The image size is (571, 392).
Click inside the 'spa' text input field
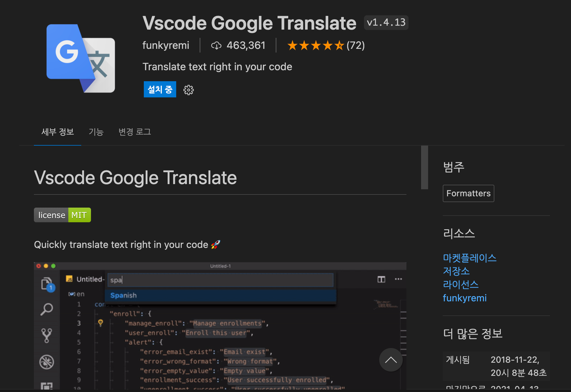coord(220,280)
